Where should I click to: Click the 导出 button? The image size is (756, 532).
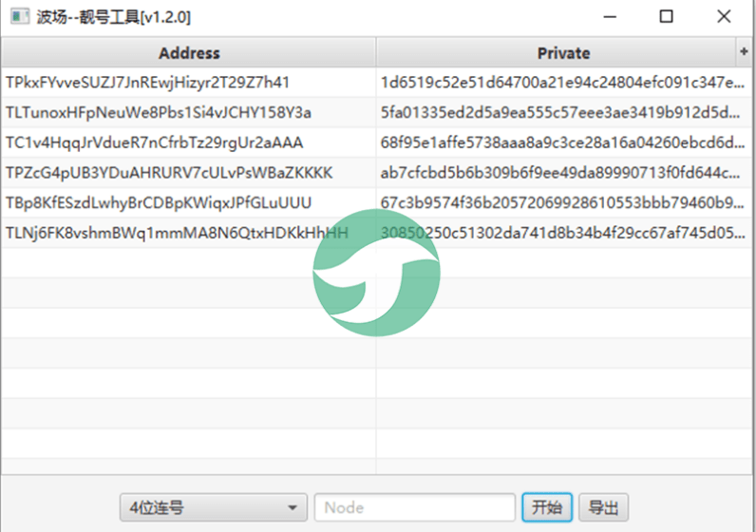point(603,507)
